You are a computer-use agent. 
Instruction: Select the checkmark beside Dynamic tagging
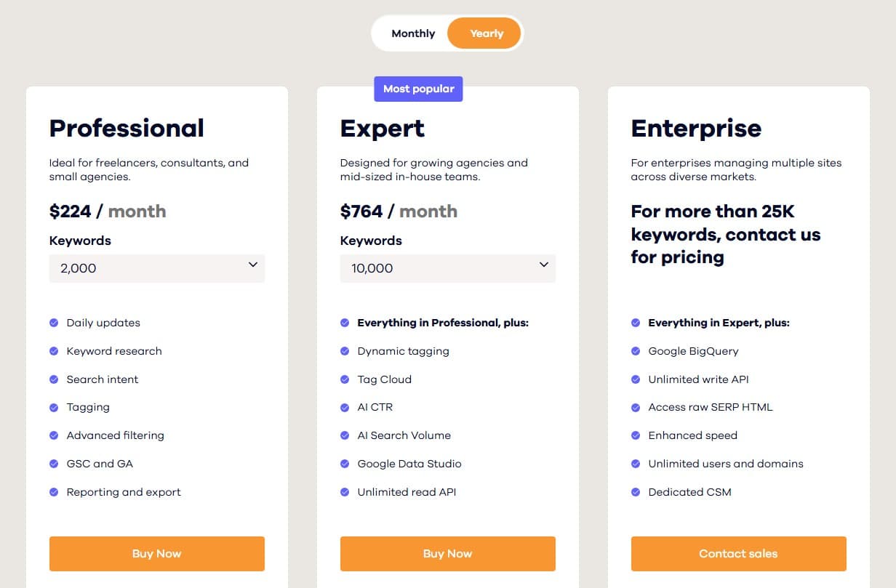345,351
